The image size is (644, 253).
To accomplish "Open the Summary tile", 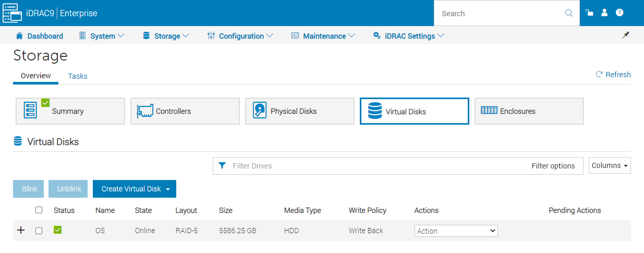I will point(70,111).
